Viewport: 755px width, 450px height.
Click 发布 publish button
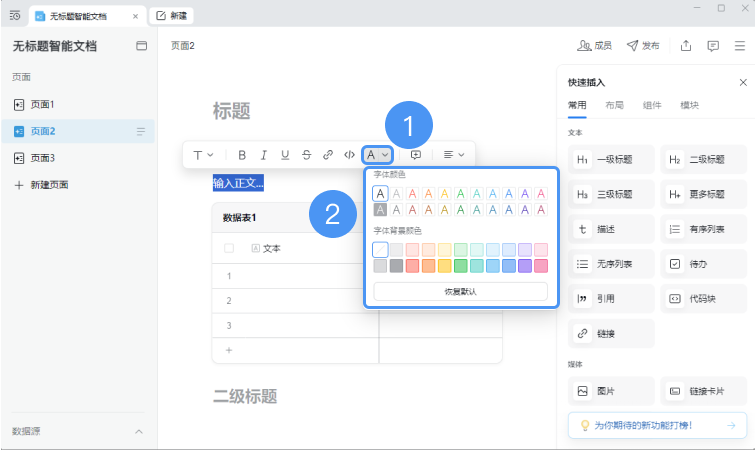point(643,46)
